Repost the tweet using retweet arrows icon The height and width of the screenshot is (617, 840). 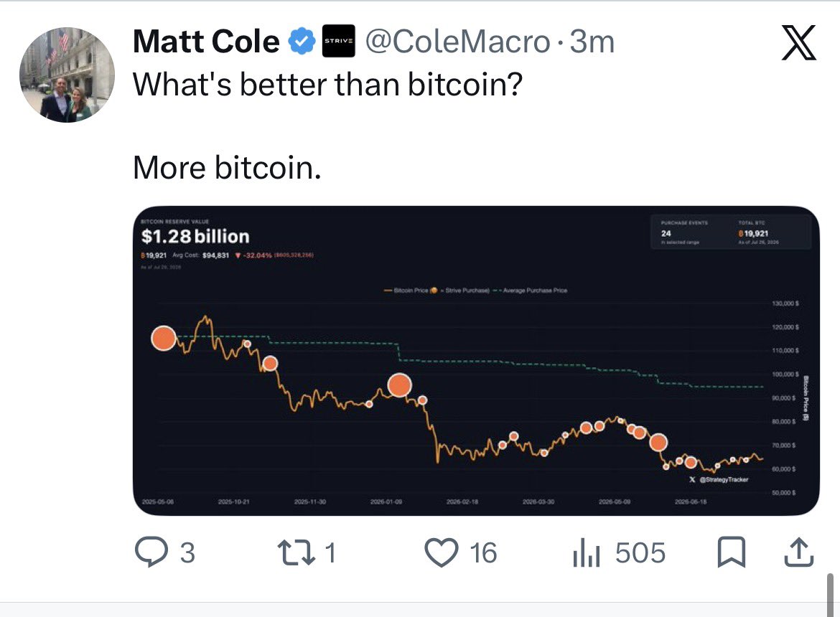(x=297, y=552)
